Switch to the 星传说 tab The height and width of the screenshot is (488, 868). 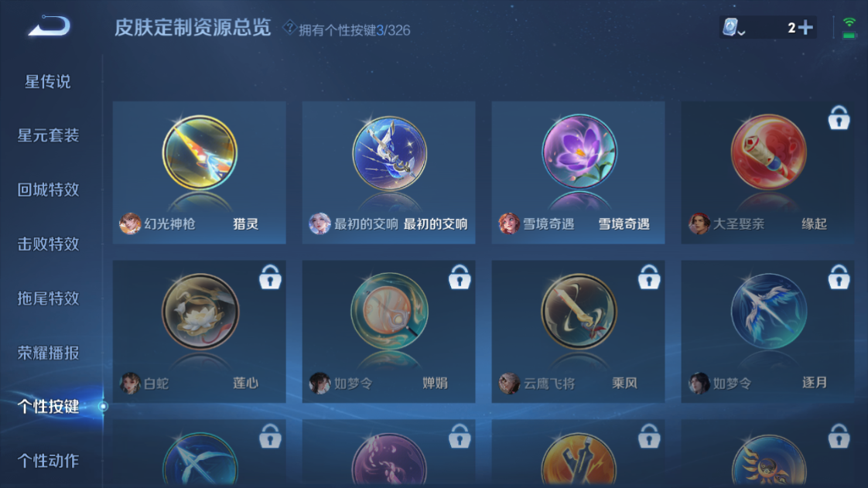[x=48, y=82]
